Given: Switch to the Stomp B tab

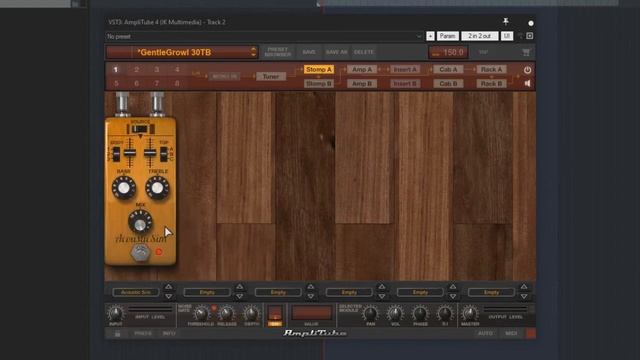Looking at the screenshot, I should [x=319, y=84].
